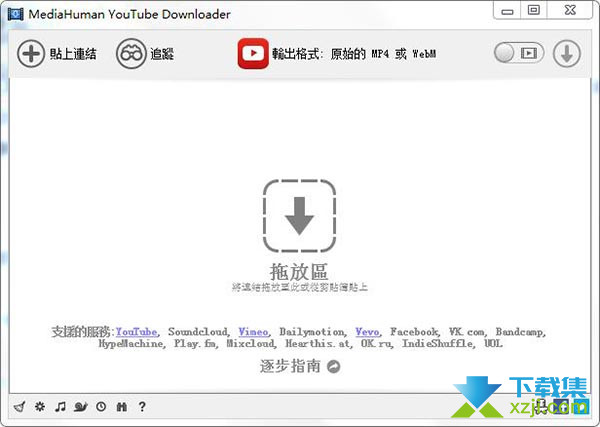The image size is (600, 427).
Task: Open the YouTube supported service link
Action: pyautogui.click(x=137, y=332)
